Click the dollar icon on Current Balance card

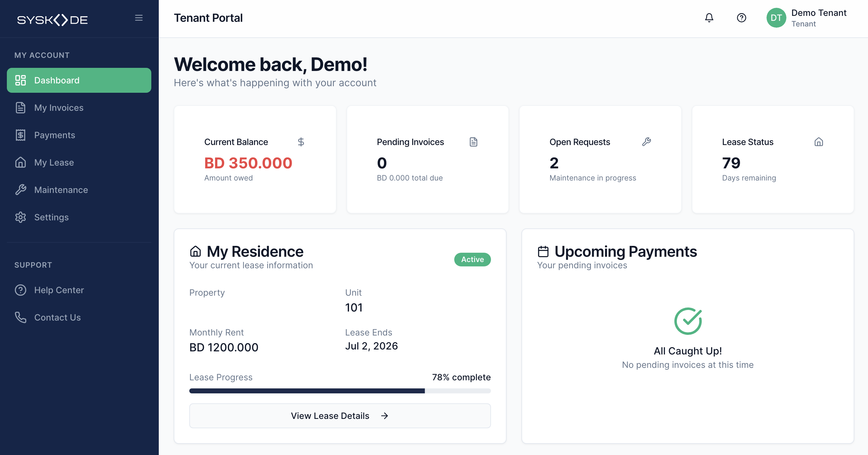[x=301, y=142]
